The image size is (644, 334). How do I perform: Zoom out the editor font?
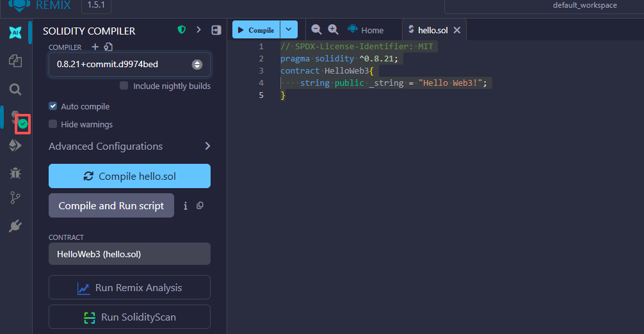(x=316, y=29)
